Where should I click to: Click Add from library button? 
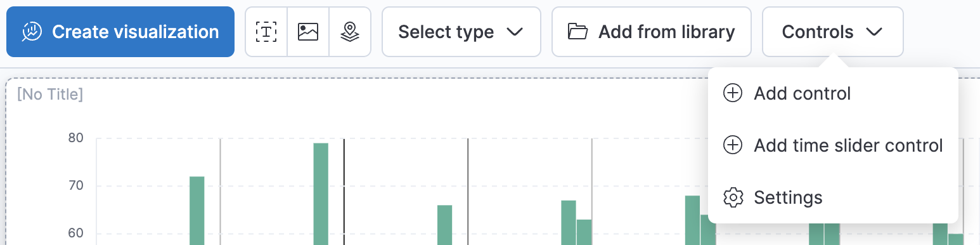(x=652, y=32)
